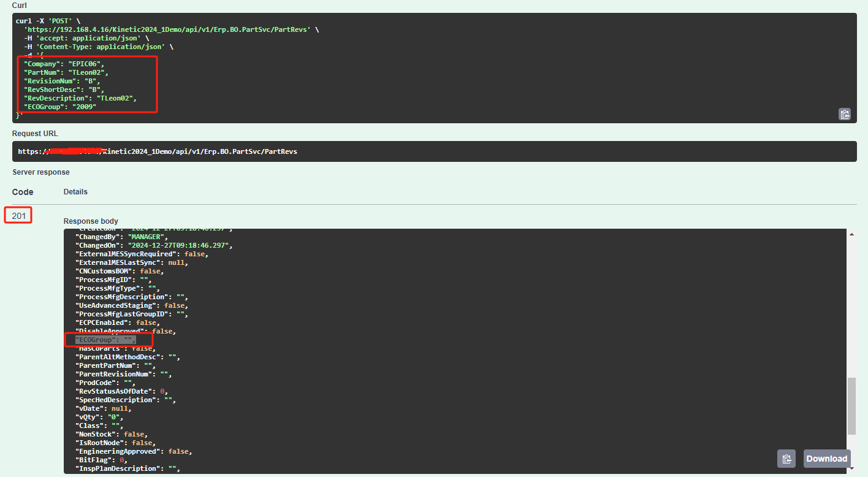
Task: Click the "ProcessMfgType" line
Action: pyautogui.click(x=117, y=288)
